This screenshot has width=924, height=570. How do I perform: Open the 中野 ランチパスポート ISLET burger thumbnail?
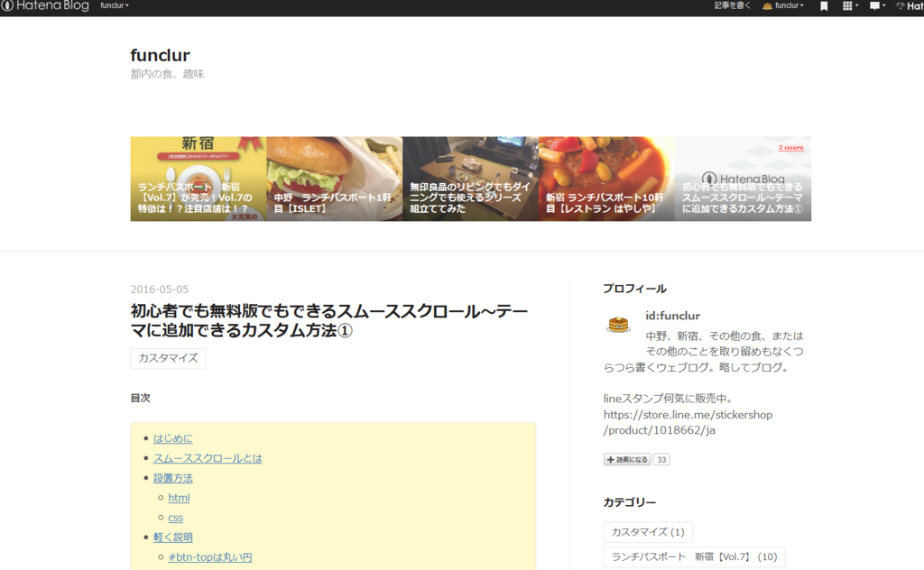pos(334,179)
